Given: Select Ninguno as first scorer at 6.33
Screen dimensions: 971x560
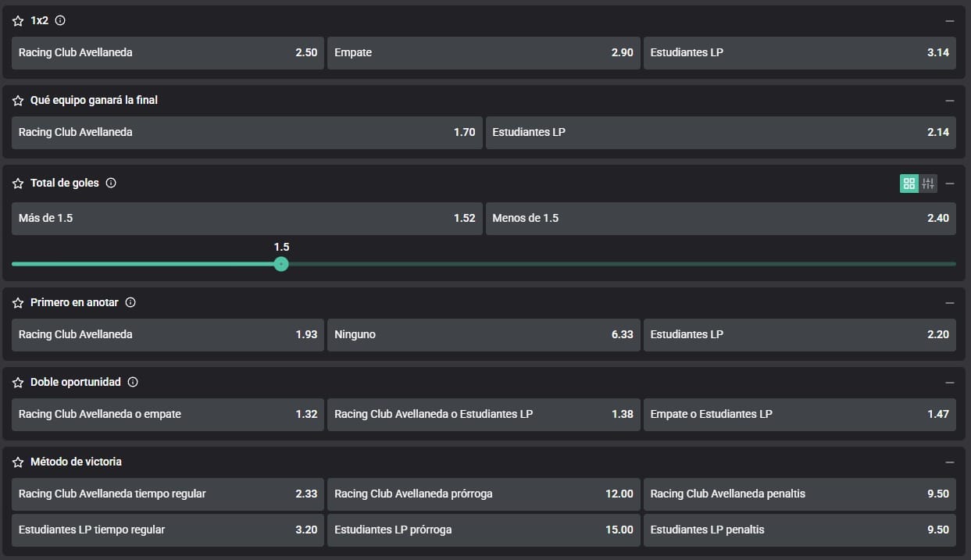Looking at the screenshot, I should click(484, 335).
